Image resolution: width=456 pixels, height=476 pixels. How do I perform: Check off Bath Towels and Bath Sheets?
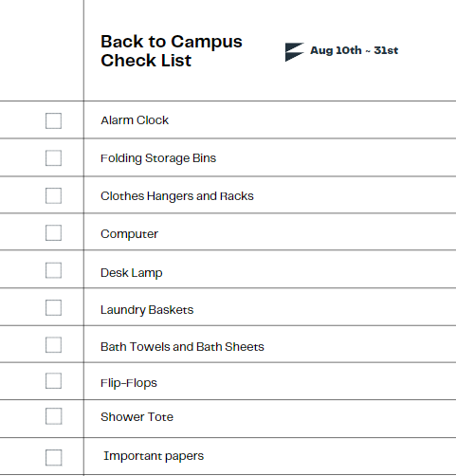pyautogui.click(x=53, y=344)
